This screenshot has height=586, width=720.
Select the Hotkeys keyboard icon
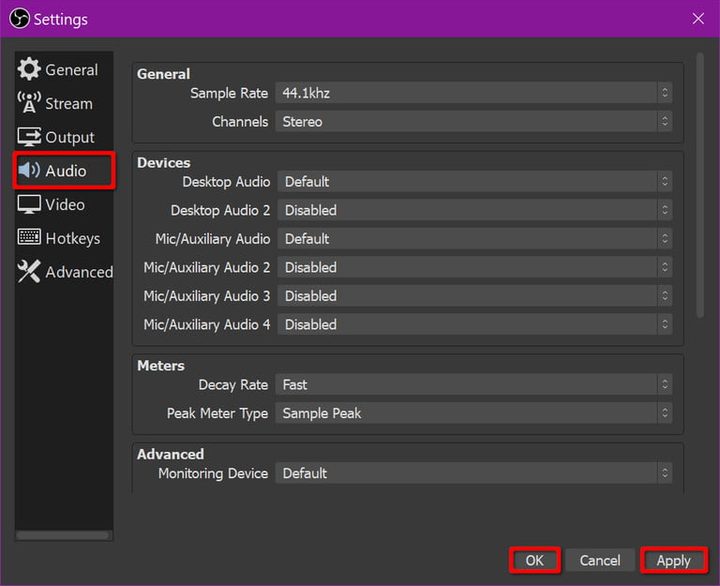29,238
